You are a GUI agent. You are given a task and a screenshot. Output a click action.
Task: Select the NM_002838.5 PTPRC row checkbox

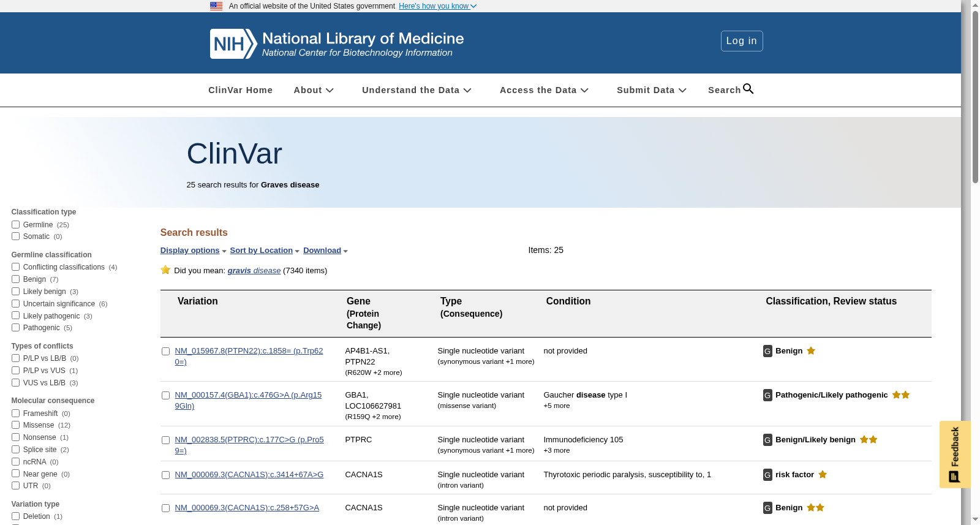coord(165,440)
